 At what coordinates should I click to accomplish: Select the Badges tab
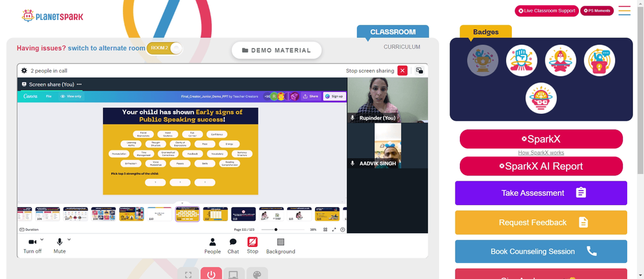coord(486,32)
